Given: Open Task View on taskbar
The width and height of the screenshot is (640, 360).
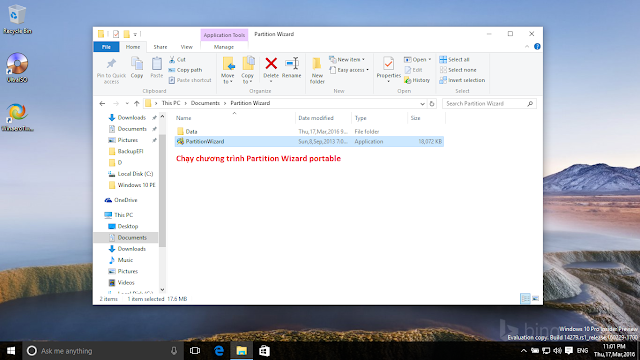Looking at the screenshot, I should 195,351.
